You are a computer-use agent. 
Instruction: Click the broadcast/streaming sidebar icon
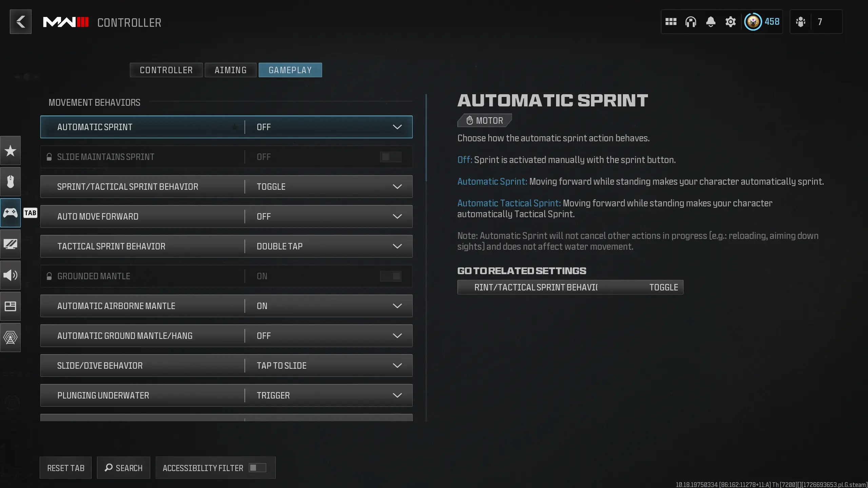click(10, 337)
